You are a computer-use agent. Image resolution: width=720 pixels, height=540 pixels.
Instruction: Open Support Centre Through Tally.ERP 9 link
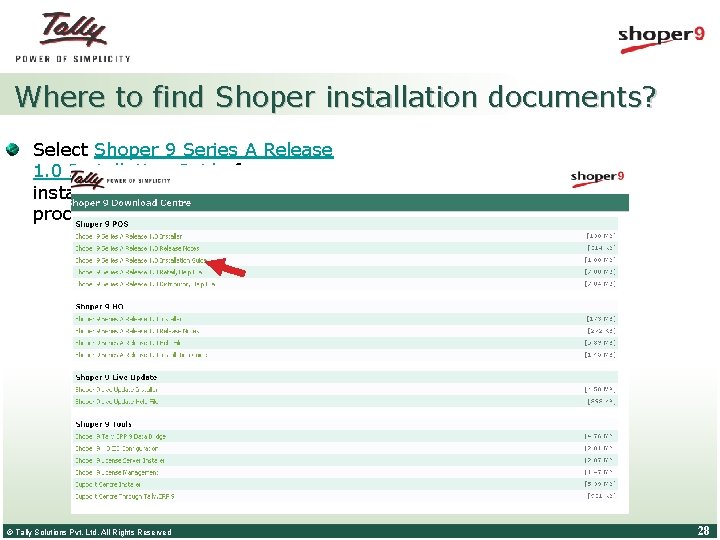pyautogui.click(x=125, y=496)
